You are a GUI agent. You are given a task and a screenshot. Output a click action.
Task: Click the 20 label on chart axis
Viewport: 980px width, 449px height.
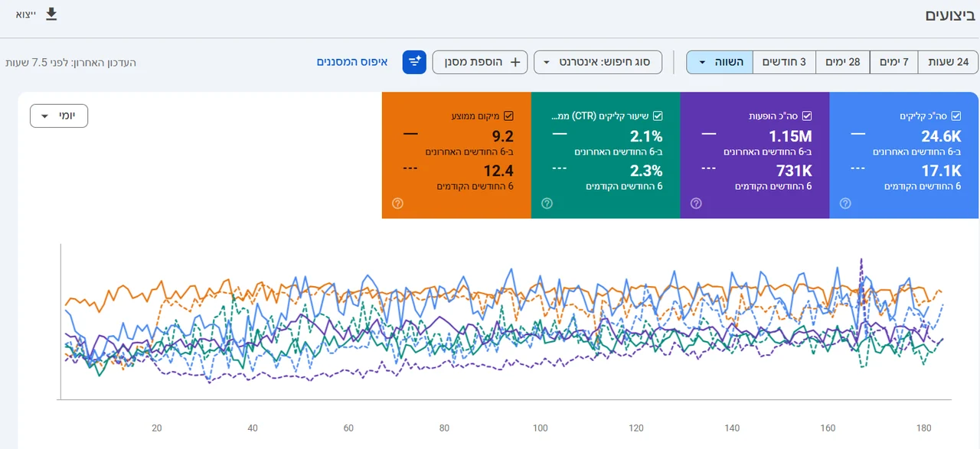(157, 428)
